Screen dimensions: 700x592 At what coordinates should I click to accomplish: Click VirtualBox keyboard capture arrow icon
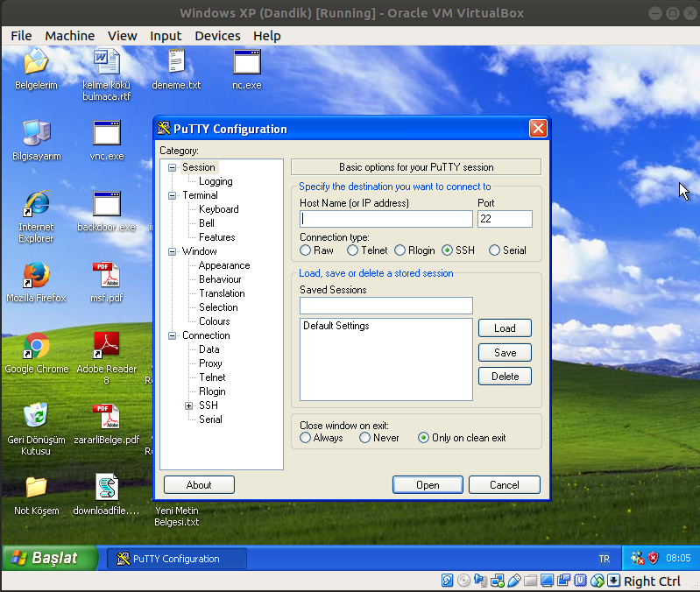tap(614, 581)
